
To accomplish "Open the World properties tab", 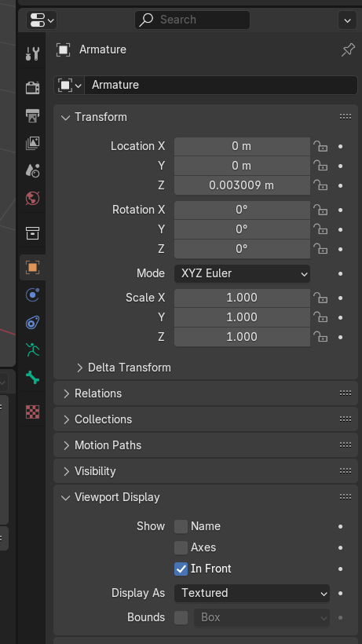I will coord(32,199).
